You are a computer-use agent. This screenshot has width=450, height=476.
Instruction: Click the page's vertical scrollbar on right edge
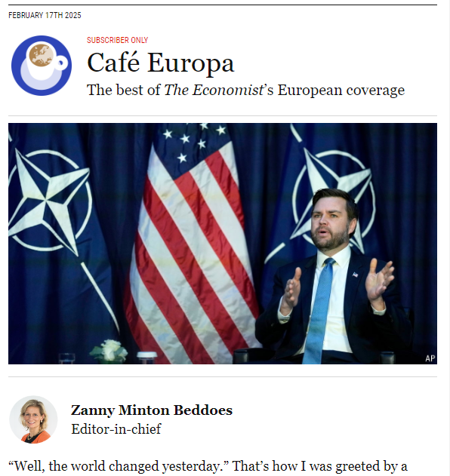[x=448, y=238]
